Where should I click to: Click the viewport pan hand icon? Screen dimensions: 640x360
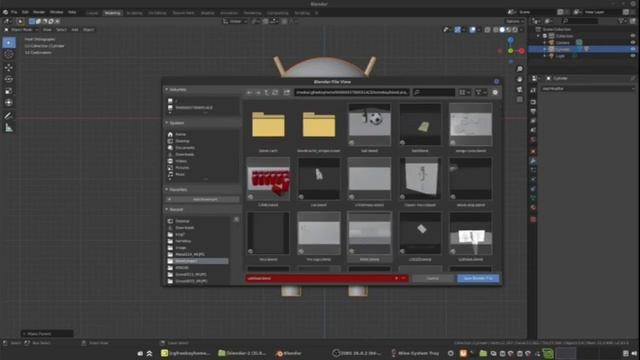click(x=520, y=79)
